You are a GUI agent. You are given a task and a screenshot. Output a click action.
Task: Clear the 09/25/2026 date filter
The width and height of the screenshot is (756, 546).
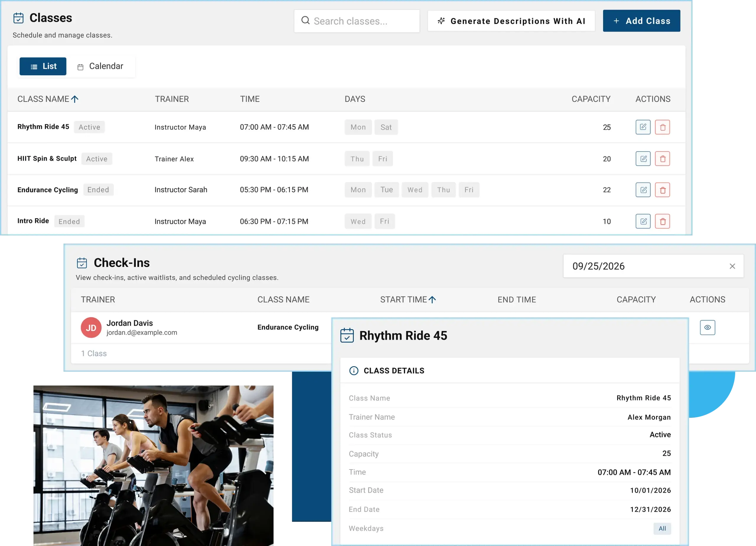pyautogui.click(x=732, y=266)
